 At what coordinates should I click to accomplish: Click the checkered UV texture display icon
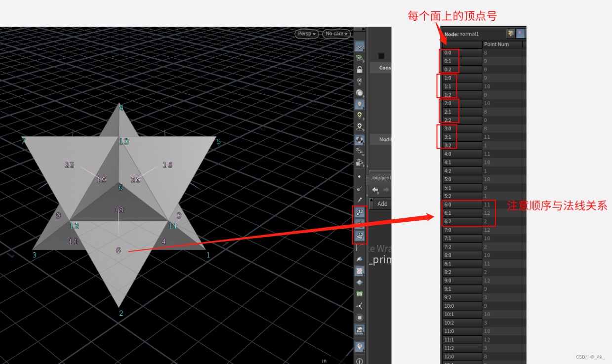coord(360,271)
